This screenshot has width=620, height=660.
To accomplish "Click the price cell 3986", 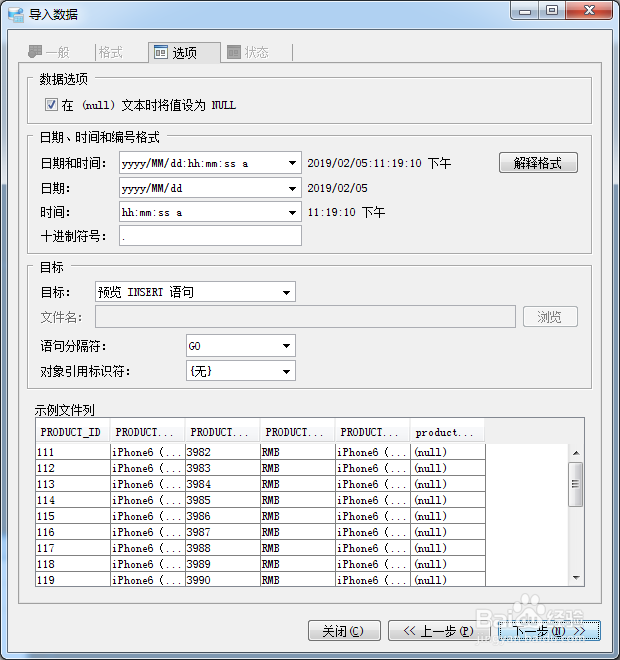I will [223, 516].
